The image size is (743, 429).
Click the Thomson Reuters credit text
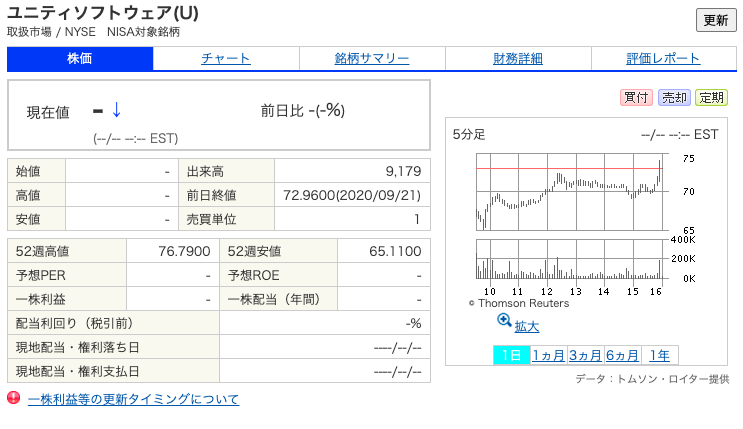(519, 303)
